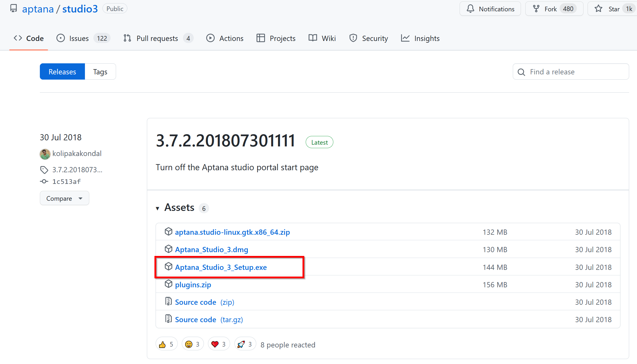This screenshot has width=637, height=364.
Task: Click the 156 MB size for plugins.zip
Action: tap(495, 285)
